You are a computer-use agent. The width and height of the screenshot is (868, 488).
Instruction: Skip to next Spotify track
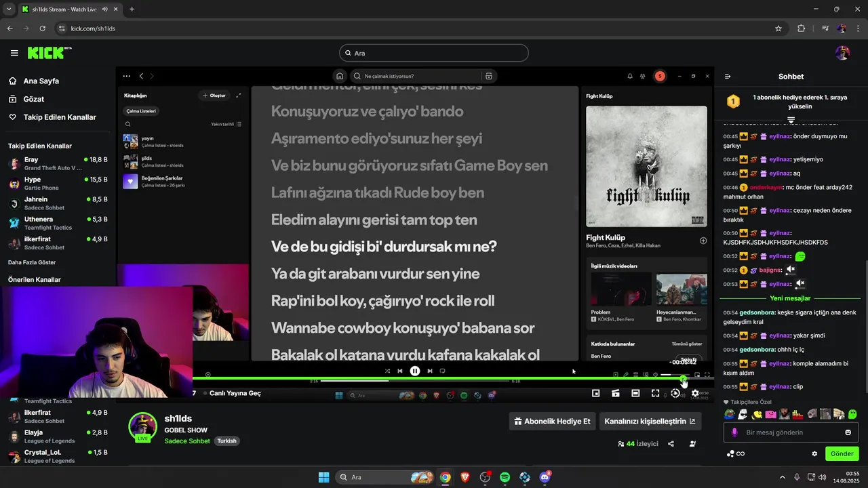point(429,371)
